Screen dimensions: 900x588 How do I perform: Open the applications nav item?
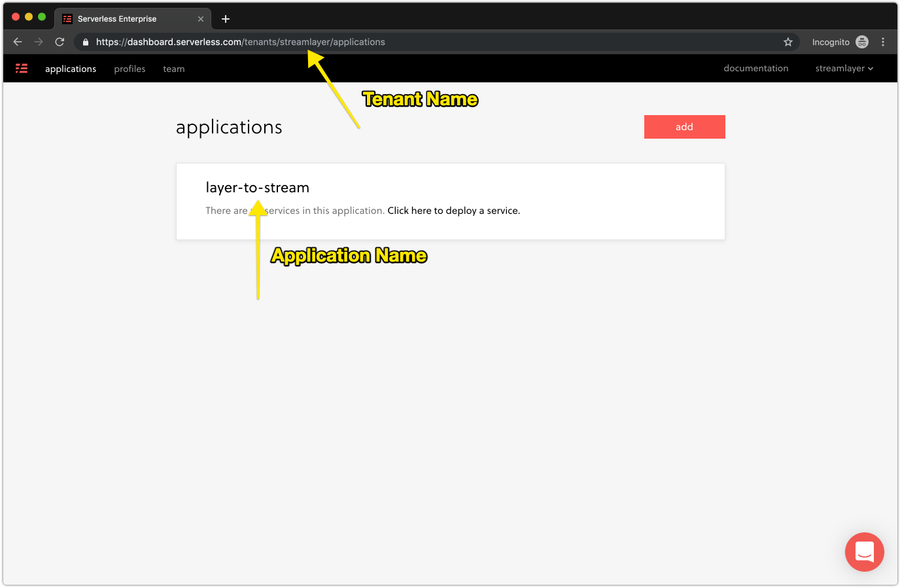click(71, 69)
